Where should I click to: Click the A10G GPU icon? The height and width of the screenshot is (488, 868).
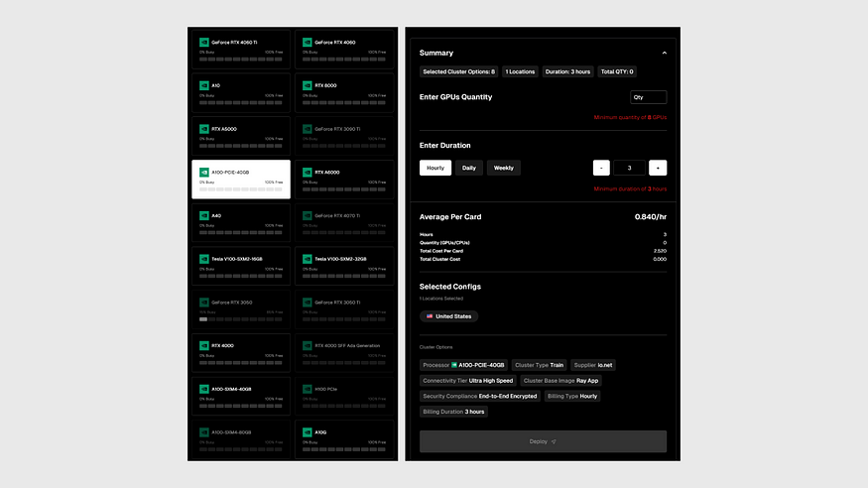click(308, 432)
